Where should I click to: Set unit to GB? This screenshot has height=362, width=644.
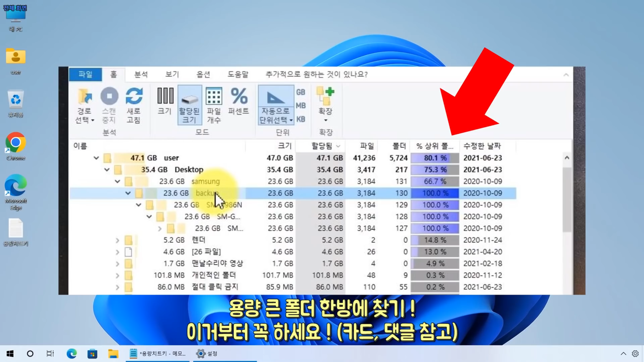[300, 93]
